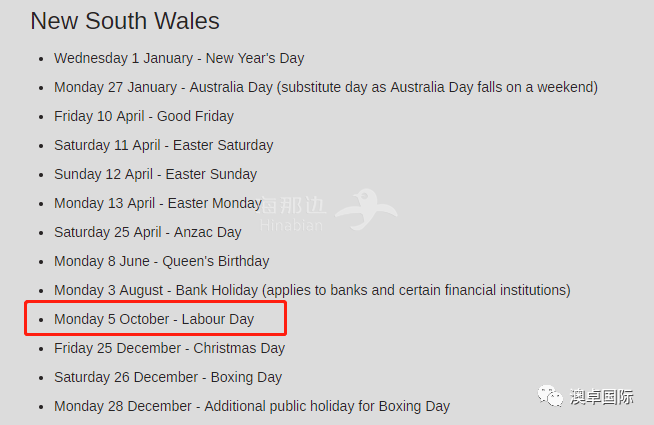Select the Easter Sunday entry
Screen dimensions: 654x425
(156, 174)
